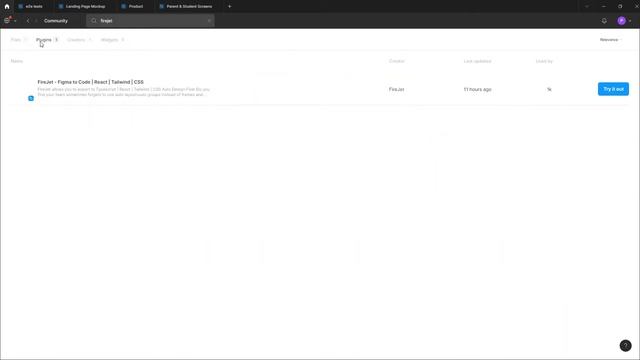Open the help question mark button

pos(625,346)
